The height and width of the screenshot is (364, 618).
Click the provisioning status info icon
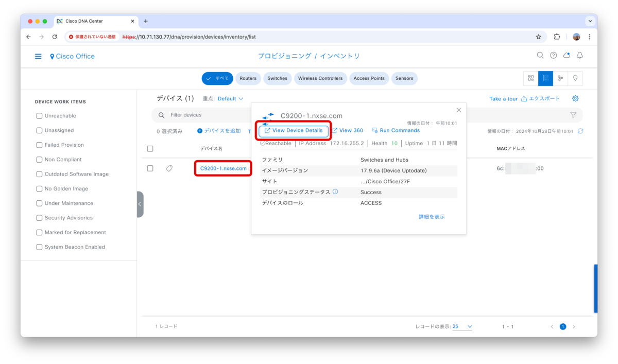pyautogui.click(x=335, y=192)
